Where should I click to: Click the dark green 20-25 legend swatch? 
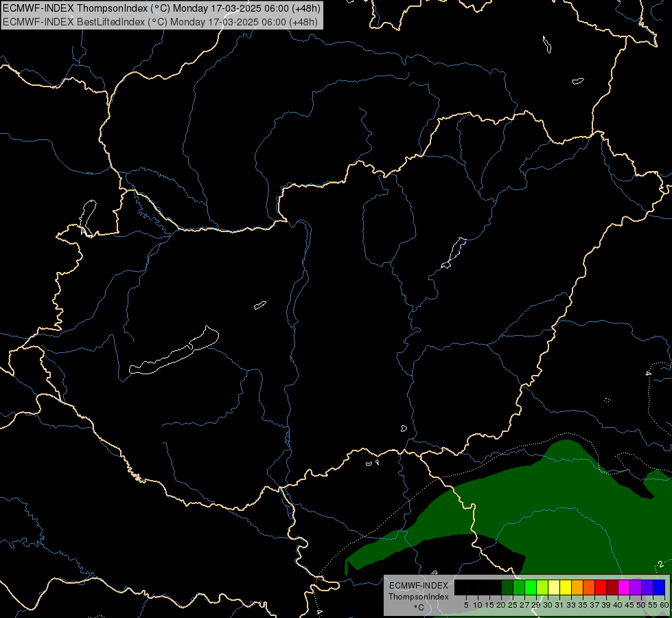tap(507, 587)
